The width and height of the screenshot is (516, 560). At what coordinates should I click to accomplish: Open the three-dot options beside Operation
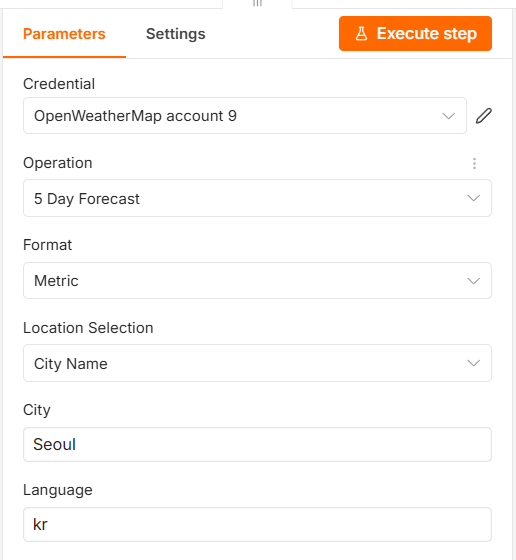pos(474,163)
